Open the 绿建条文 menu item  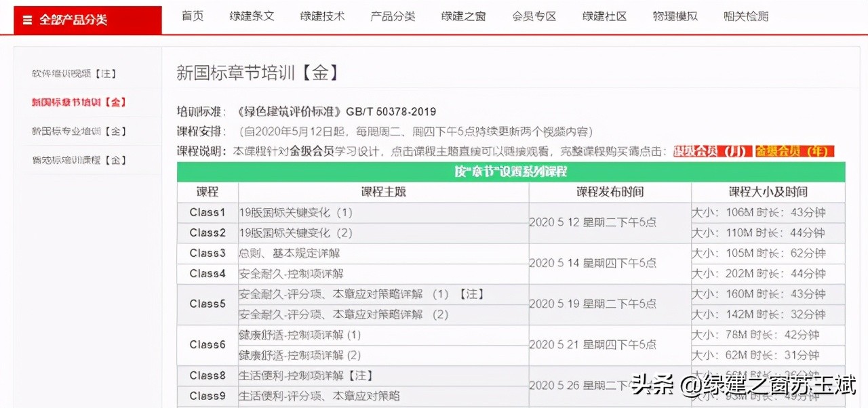coord(252,16)
